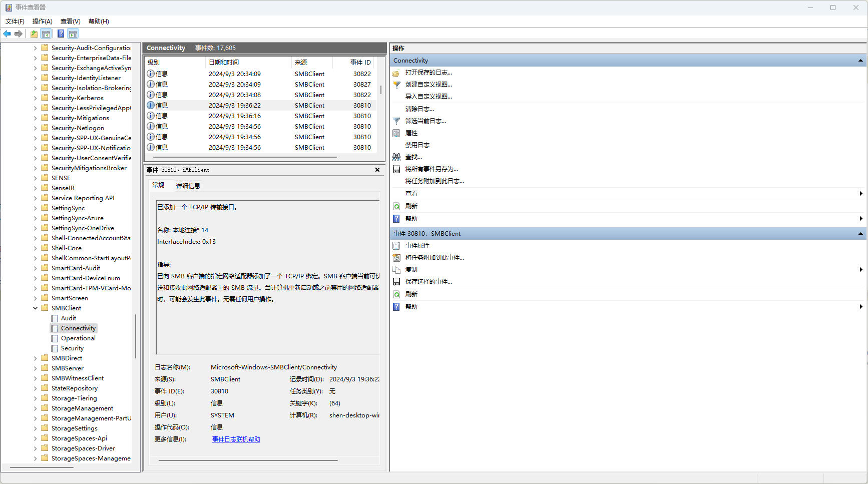Select the Audit log under SMBClient
Viewport: 868px width, 484px height.
69,318
